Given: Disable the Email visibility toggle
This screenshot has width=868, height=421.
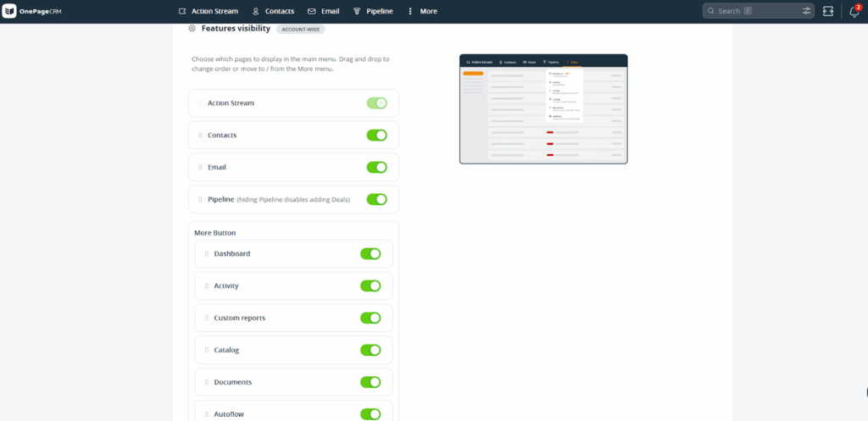Looking at the screenshot, I should [376, 167].
